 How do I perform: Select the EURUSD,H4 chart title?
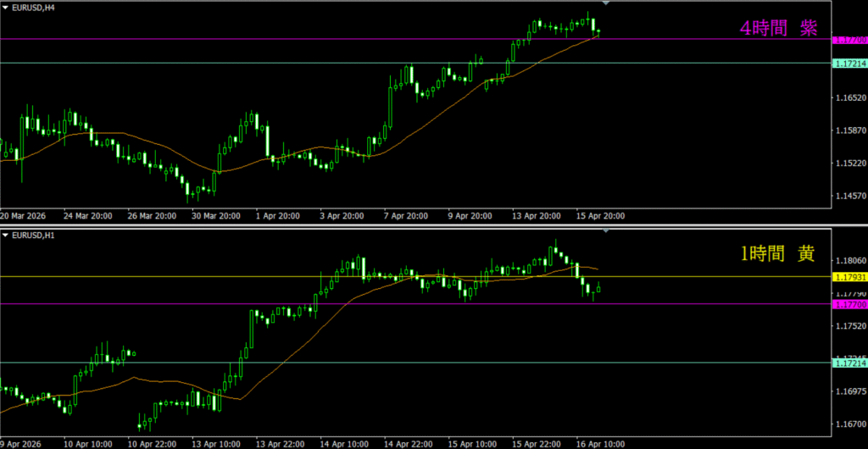click(33, 8)
